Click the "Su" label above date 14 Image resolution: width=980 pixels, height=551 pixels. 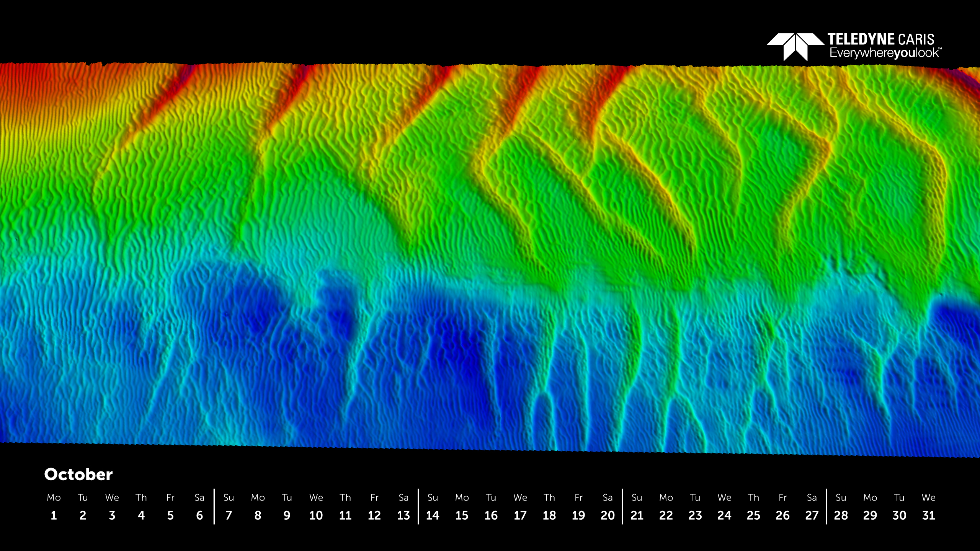pos(433,497)
